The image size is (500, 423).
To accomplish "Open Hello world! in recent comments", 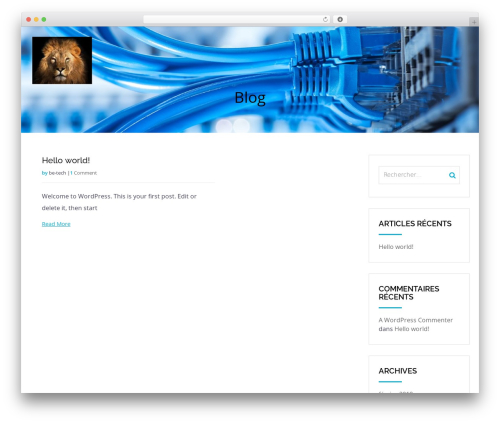I will pyautogui.click(x=412, y=329).
